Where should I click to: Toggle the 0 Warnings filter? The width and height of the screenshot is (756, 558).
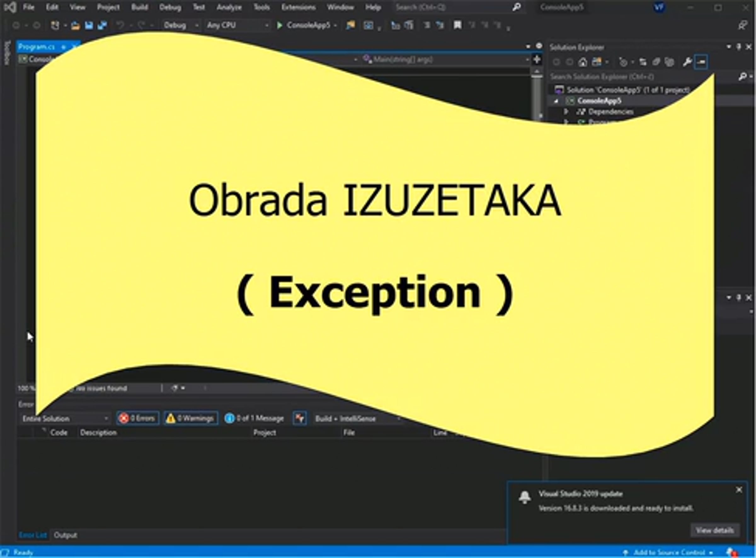click(x=191, y=418)
